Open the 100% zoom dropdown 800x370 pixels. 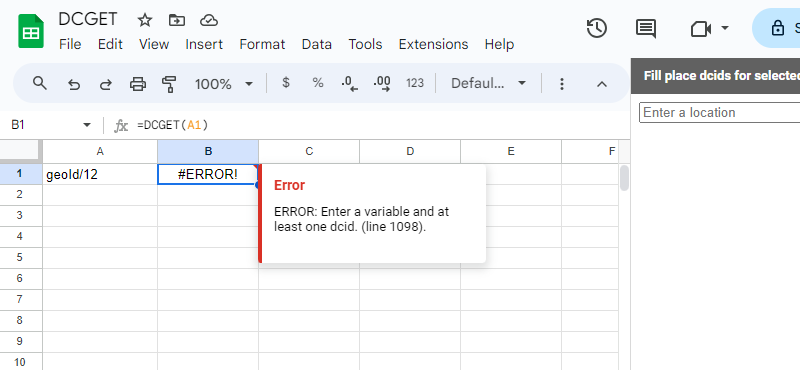[223, 84]
